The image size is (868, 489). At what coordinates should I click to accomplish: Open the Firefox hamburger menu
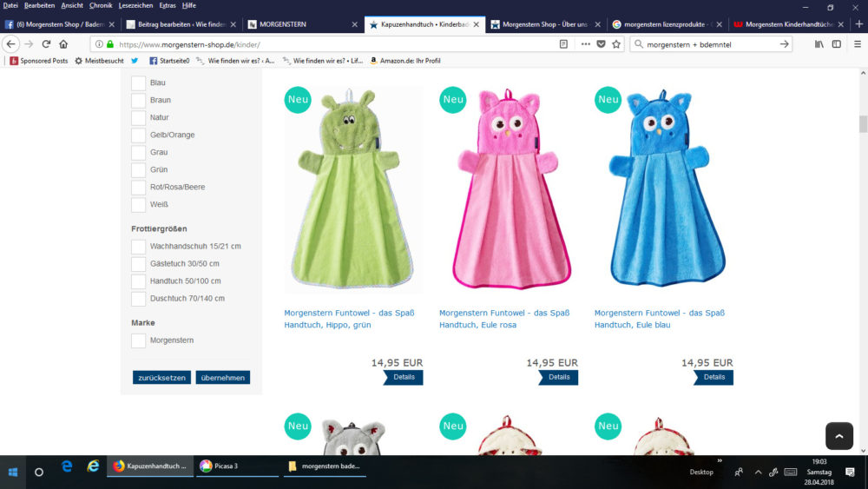(x=857, y=44)
